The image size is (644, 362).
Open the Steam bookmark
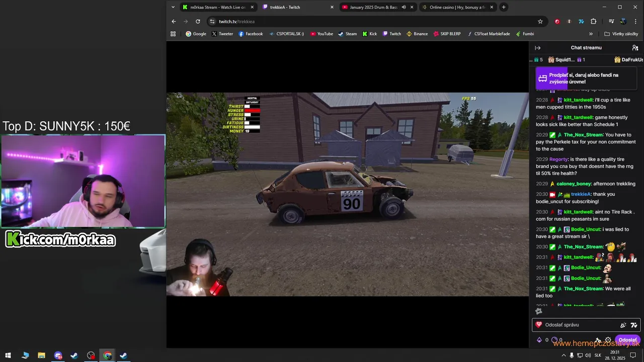(347, 34)
